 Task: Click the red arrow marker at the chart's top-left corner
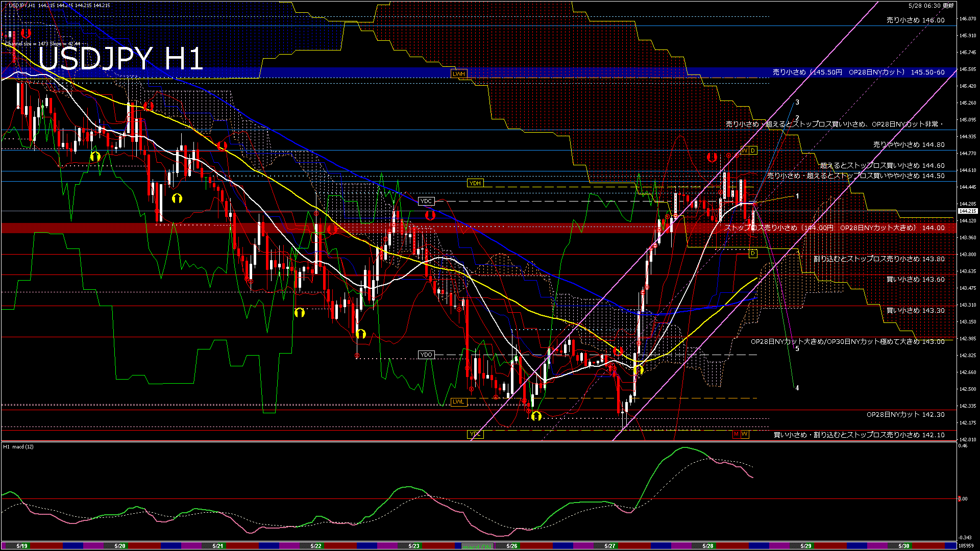(x=26, y=34)
